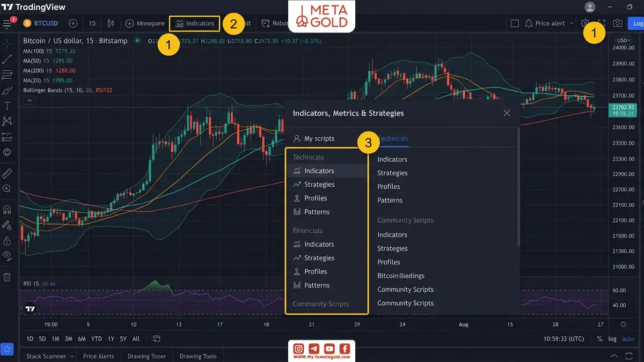
Task: Maximize the bottom panel icon
Action: (629, 356)
